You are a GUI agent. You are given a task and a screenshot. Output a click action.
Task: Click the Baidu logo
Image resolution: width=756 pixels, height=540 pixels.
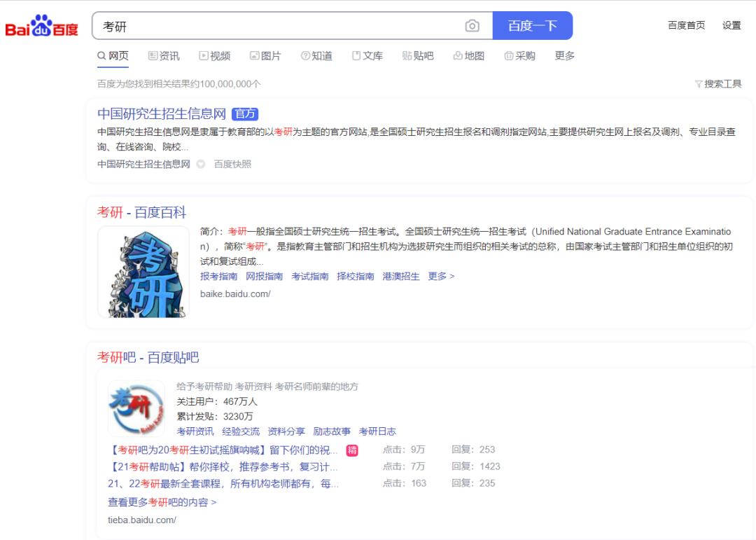41,26
